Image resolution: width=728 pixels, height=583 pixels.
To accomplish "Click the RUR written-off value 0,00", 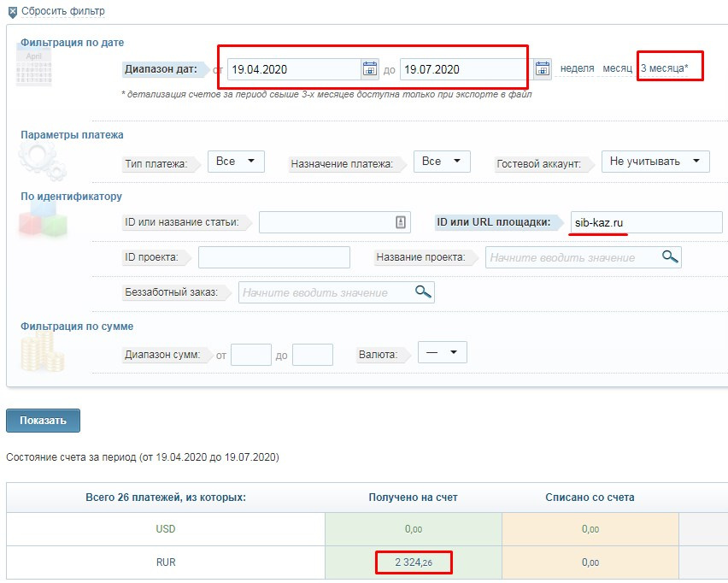I will 590,562.
